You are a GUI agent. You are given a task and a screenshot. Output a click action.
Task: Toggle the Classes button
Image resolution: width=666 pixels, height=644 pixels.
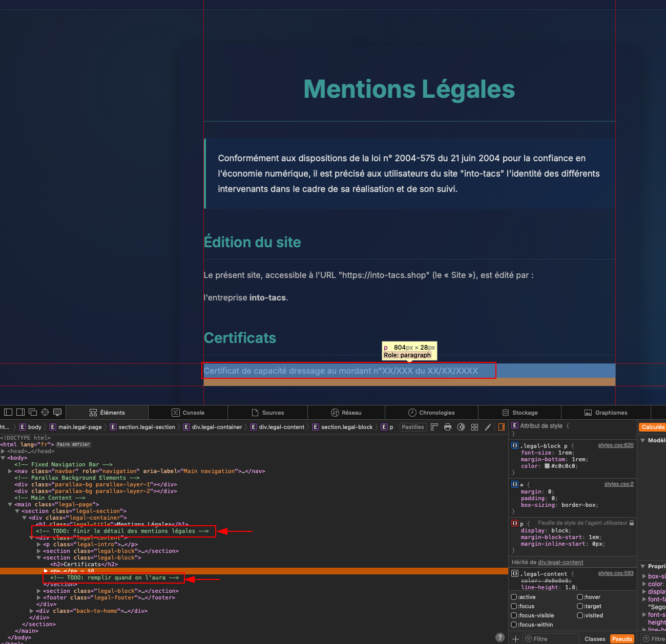pyautogui.click(x=595, y=639)
